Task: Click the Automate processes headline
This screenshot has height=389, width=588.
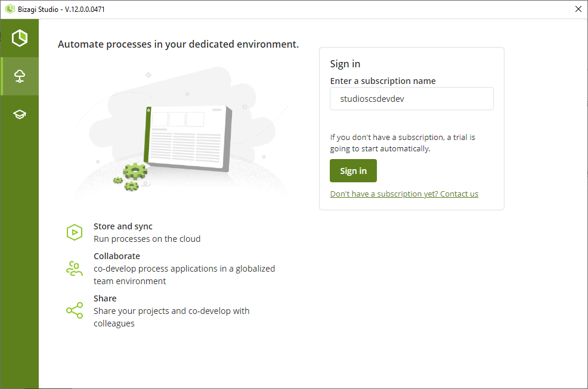Action: (x=178, y=44)
